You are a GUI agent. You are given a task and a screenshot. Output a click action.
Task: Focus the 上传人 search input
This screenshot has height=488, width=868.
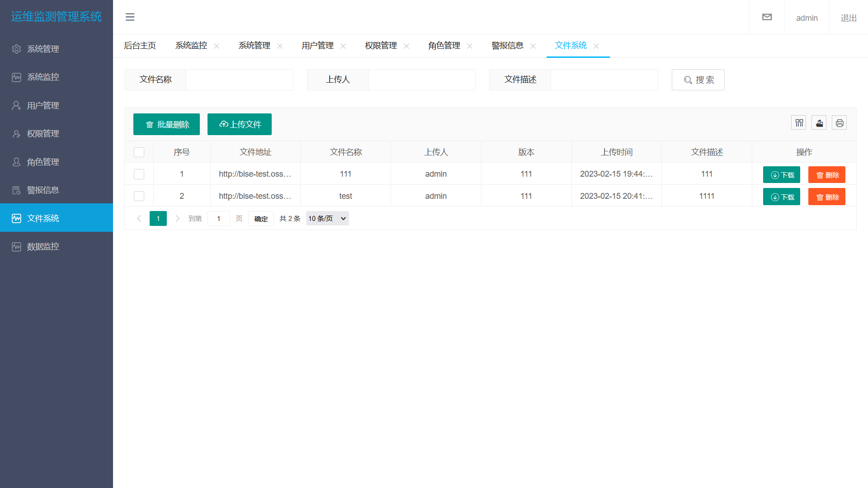422,80
